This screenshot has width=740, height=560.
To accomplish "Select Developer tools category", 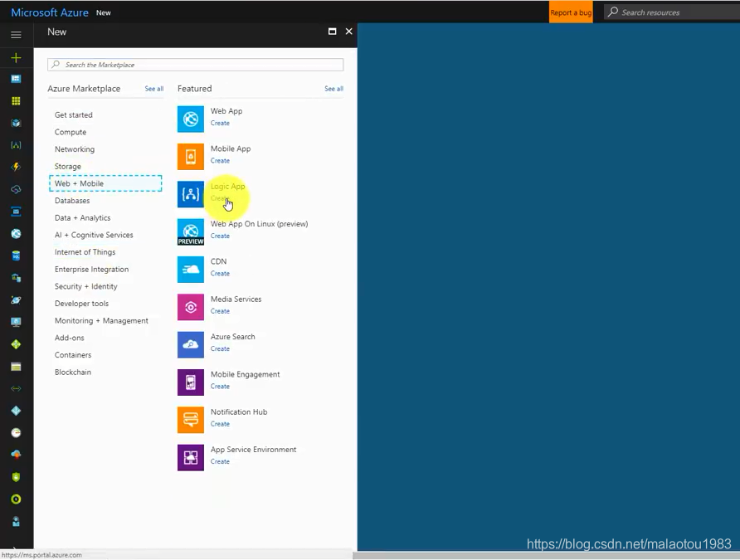I will (81, 304).
